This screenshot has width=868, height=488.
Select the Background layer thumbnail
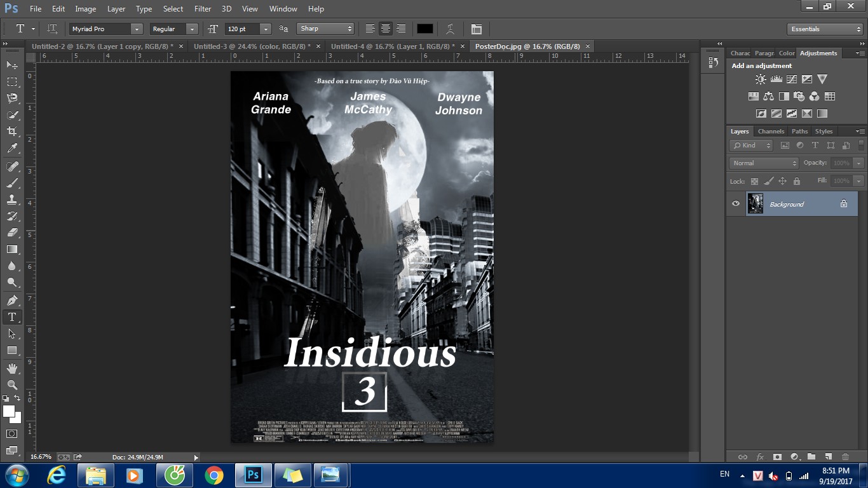(756, 204)
